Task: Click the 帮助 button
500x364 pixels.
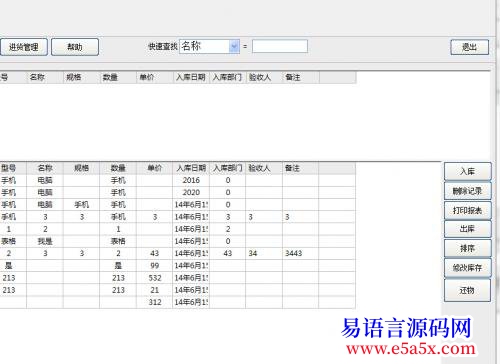Action: 75,47
